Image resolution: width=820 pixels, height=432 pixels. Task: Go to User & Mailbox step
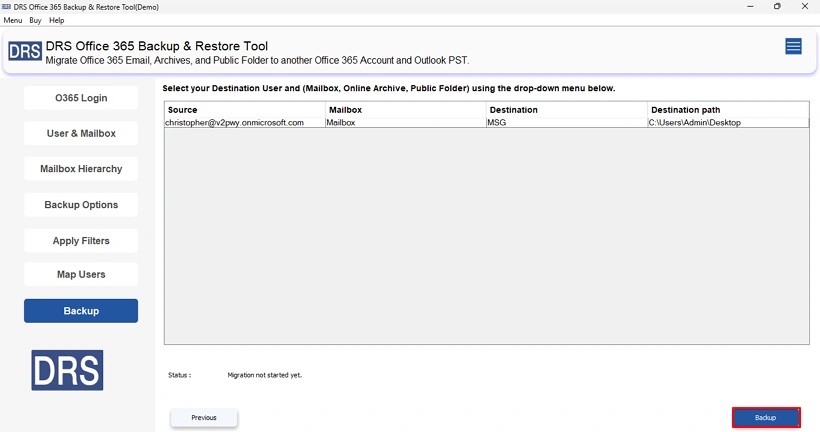coord(81,133)
